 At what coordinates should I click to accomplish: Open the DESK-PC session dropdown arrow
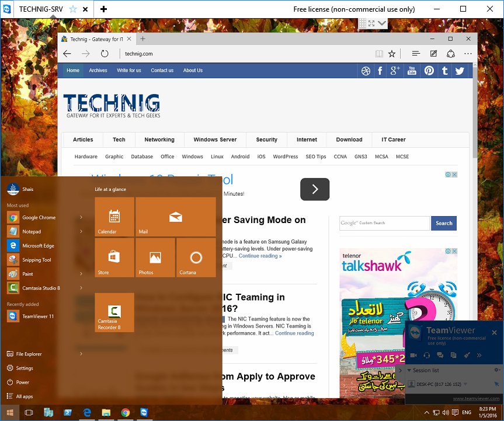pos(465,384)
